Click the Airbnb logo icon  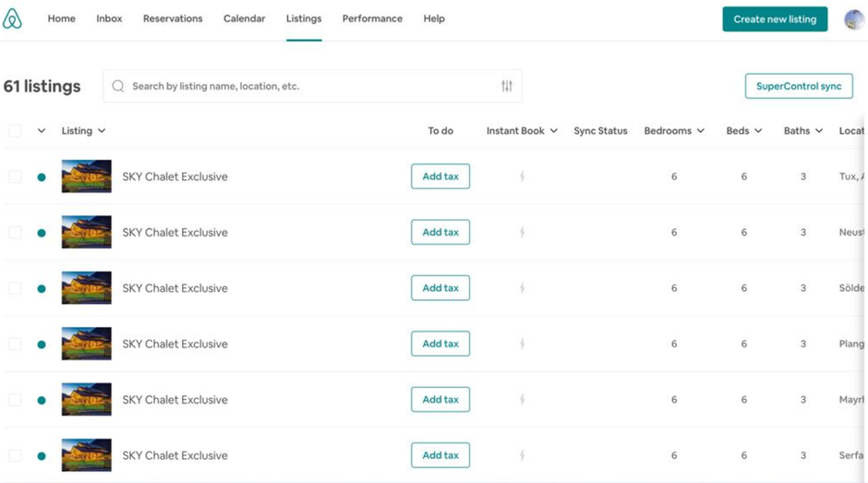pyautogui.click(x=13, y=18)
